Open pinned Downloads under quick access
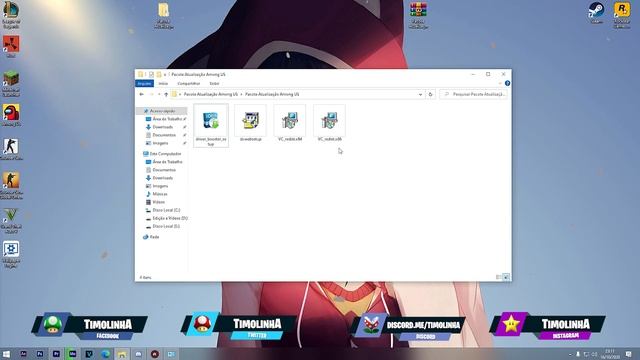This screenshot has height=360, width=640. [162, 127]
